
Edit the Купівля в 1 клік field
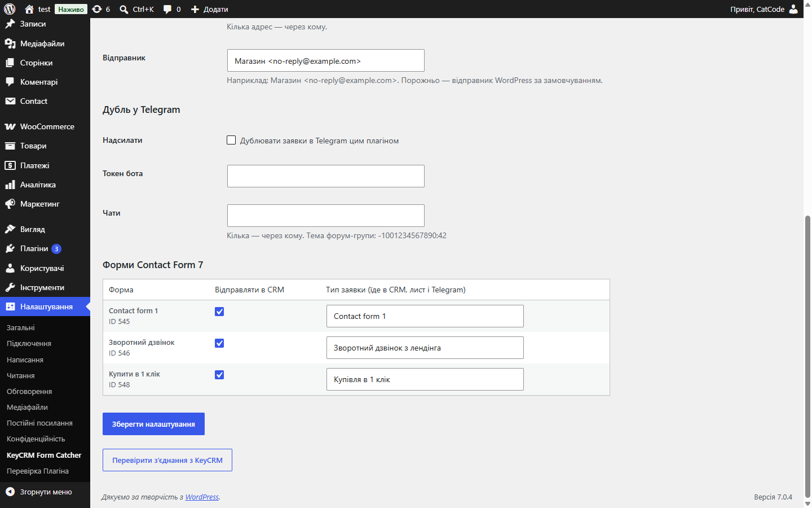pyautogui.click(x=425, y=379)
